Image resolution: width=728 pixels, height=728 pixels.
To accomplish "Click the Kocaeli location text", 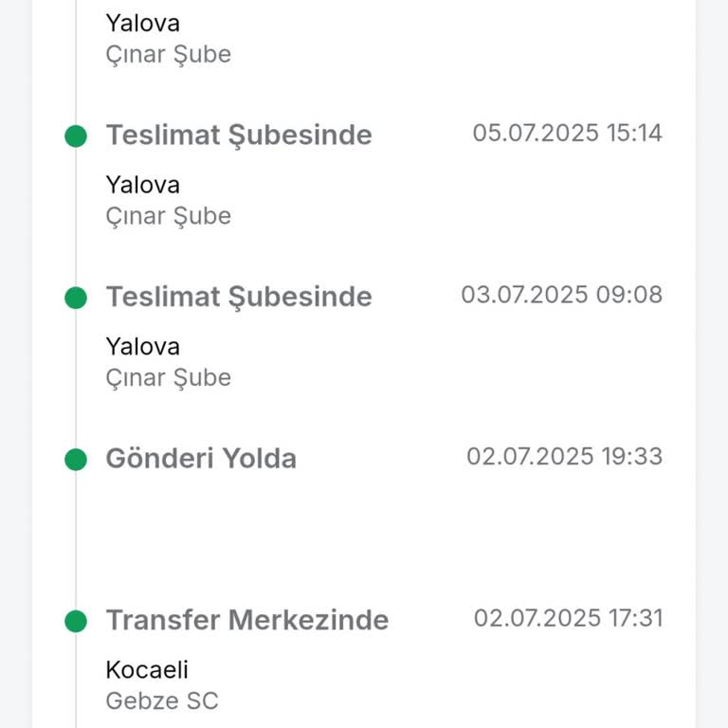I will (x=147, y=670).
